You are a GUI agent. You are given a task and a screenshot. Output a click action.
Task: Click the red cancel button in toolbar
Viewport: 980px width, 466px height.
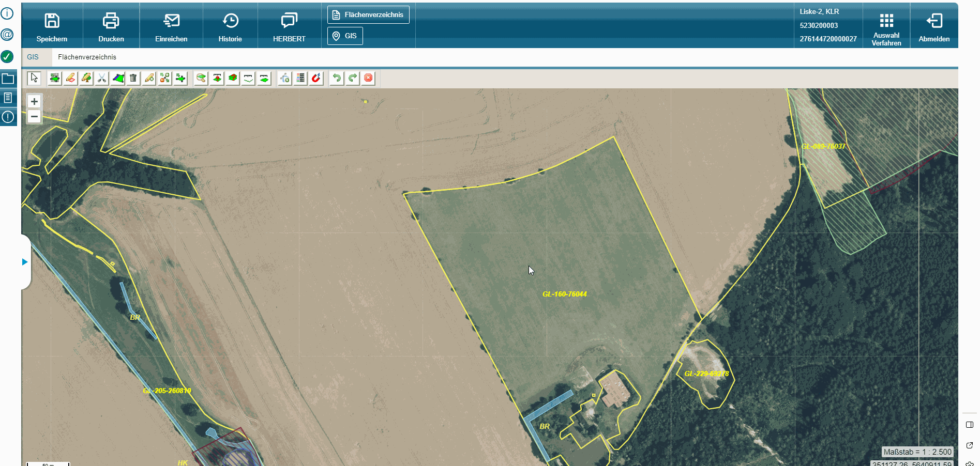click(x=368, y=78)
